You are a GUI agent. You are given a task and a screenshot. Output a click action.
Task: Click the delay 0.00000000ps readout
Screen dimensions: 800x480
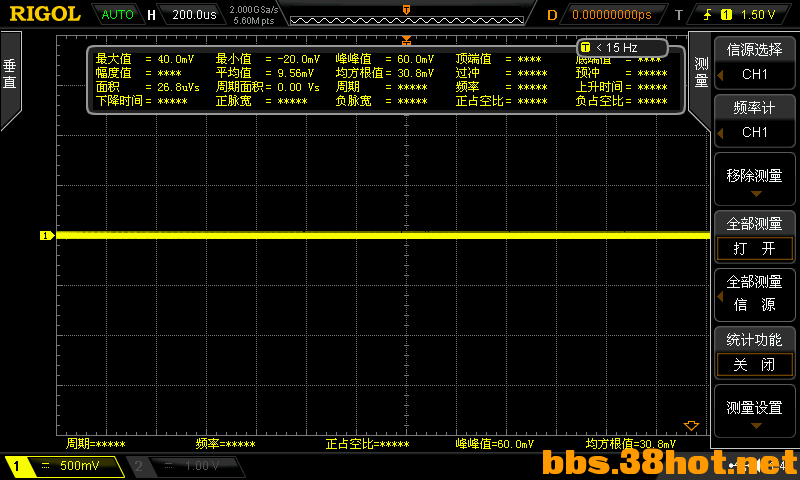[612, 15]
